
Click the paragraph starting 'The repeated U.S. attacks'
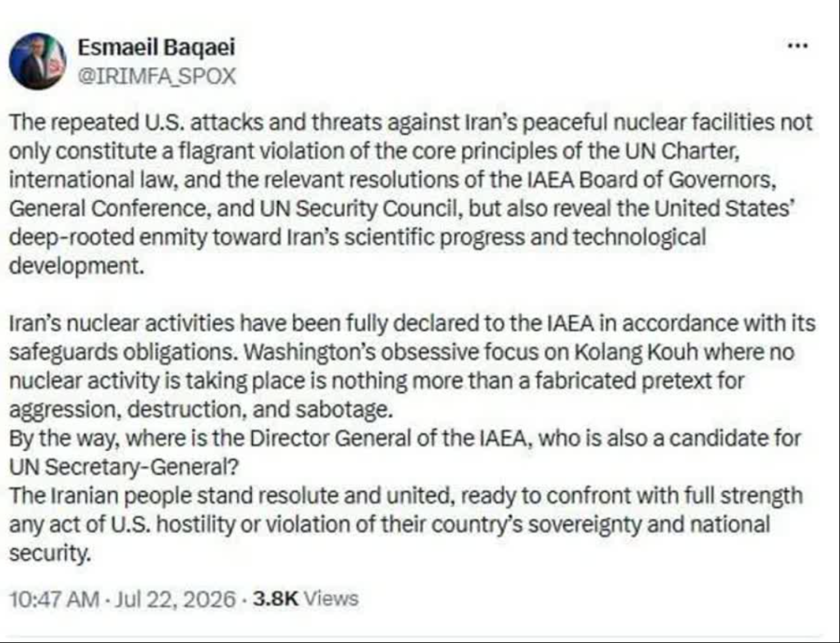pyautogui.click(x=412, y=194)
